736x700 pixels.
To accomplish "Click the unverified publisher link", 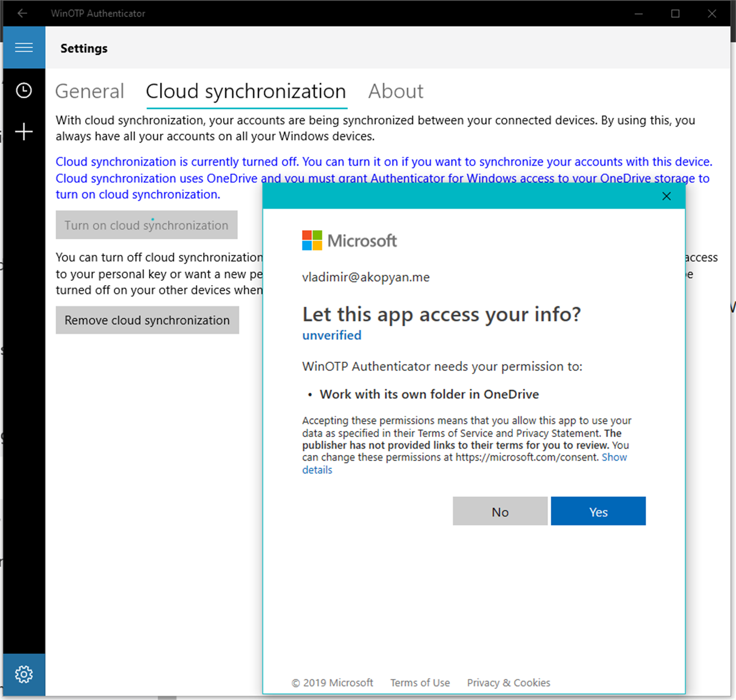I will (x=331, y=335).
